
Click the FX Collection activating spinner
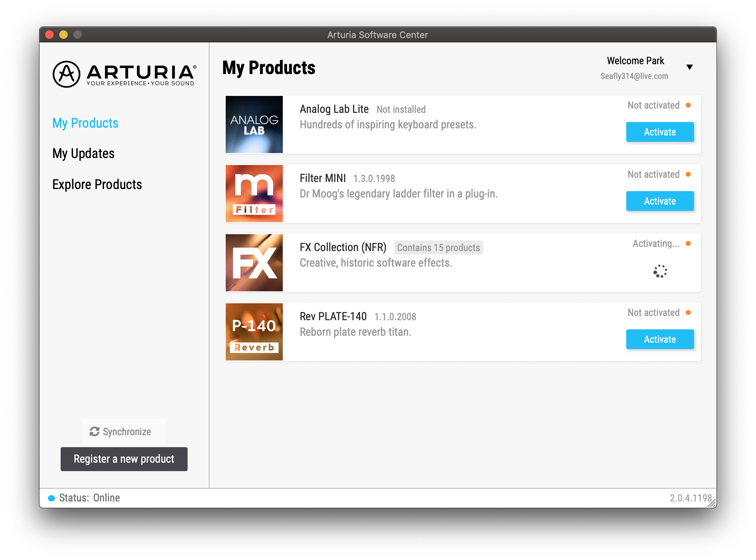(660, 271)
